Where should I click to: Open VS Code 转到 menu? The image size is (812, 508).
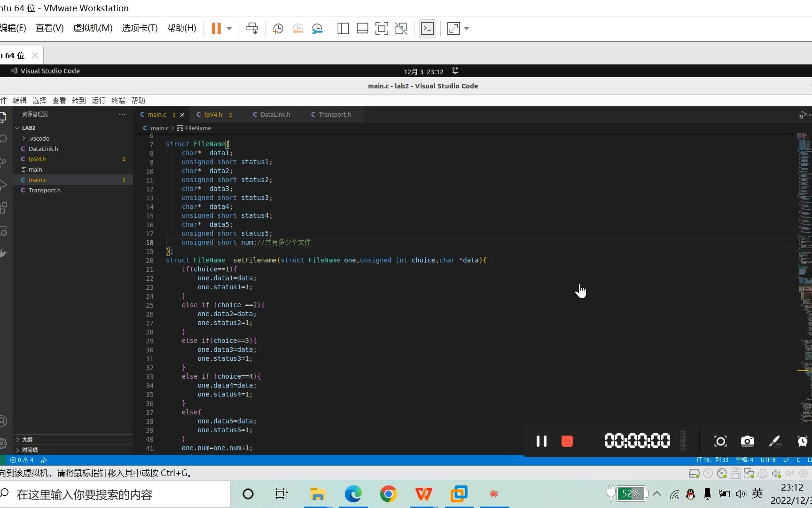pyautogui.click(x=79, y=101)
